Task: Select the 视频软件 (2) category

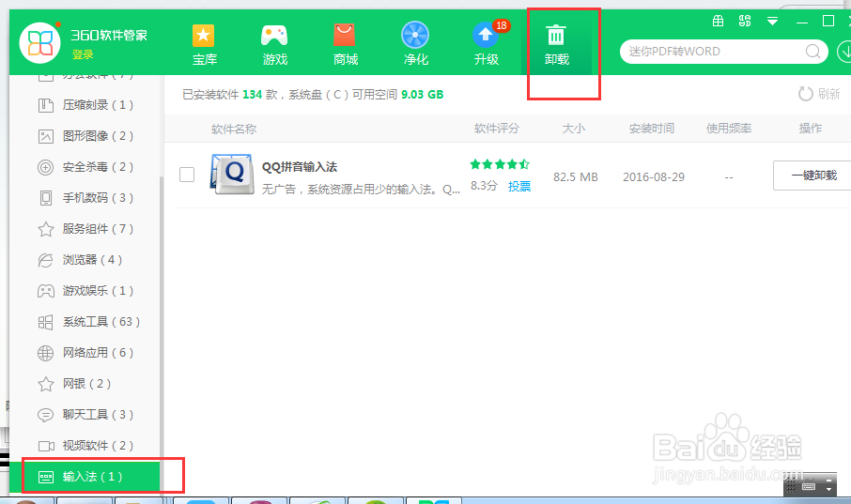Action: (85, 446)
